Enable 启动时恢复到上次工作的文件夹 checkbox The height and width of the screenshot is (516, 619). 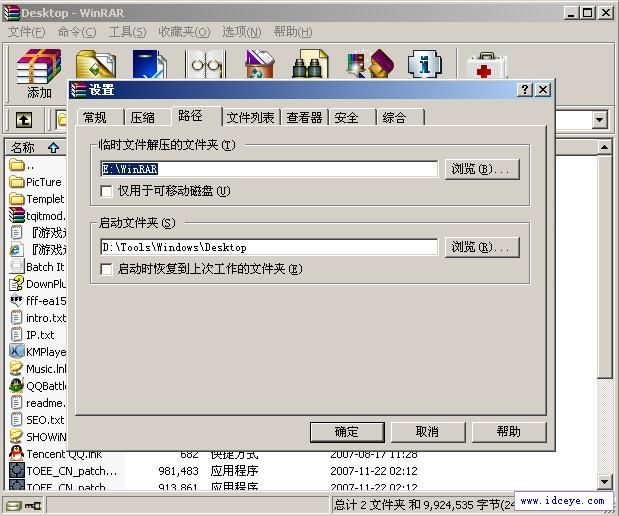pos(106,269)
